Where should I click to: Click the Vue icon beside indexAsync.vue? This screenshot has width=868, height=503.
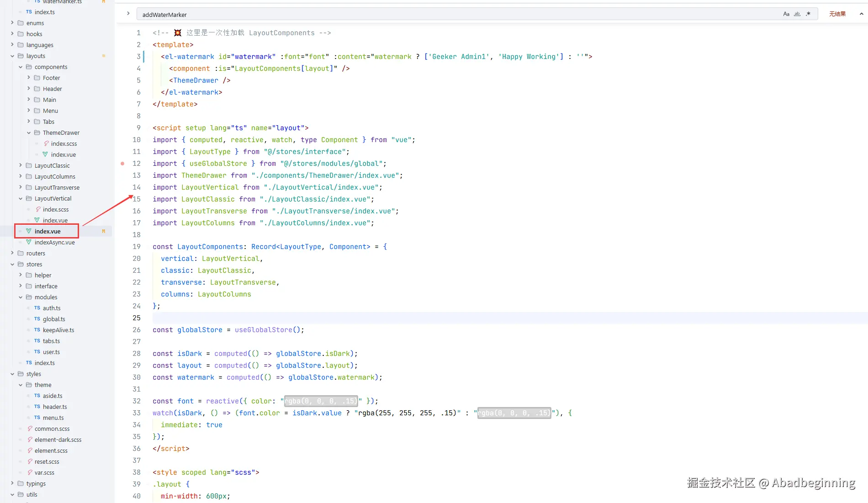pos(29,242)
